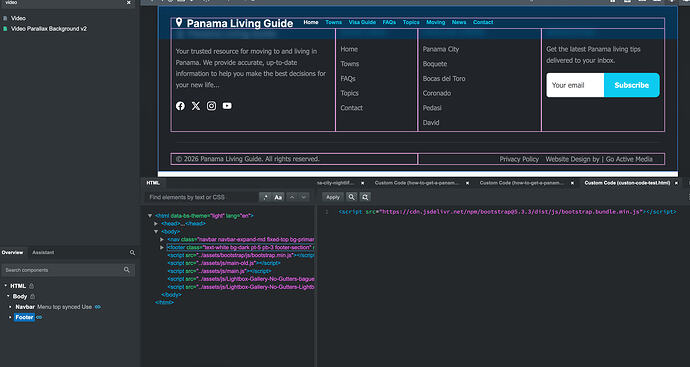Select the bootstrap.min.js script line in HTML tree
The image size is (690, 367).
[x=241, y=256]
